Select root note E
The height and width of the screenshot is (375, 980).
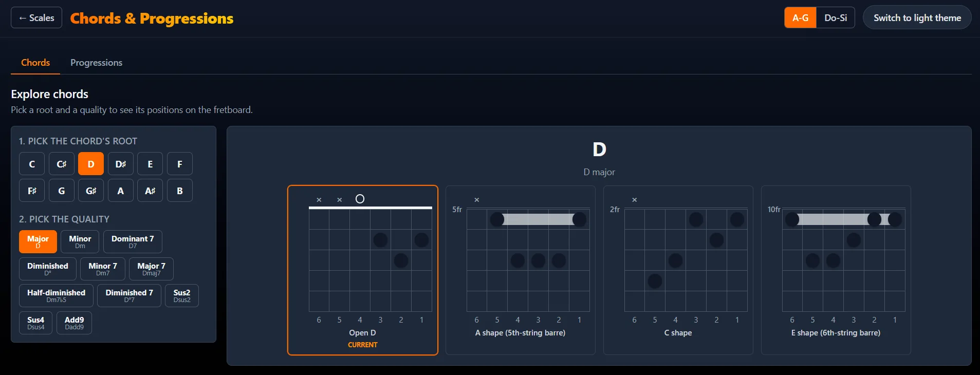150,164
